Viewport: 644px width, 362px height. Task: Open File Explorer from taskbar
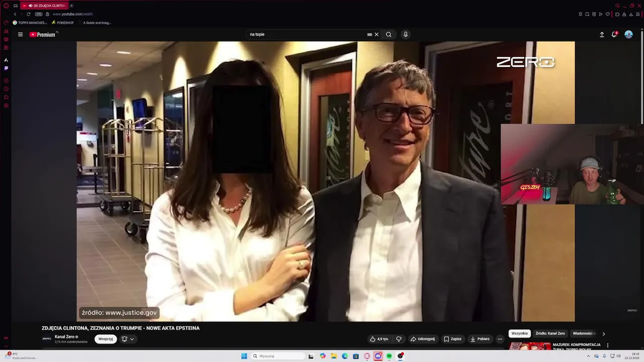coord(334,356)
